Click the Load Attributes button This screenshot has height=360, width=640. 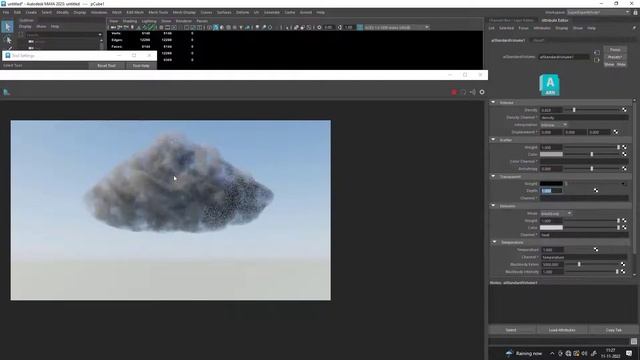pos(562,330)
